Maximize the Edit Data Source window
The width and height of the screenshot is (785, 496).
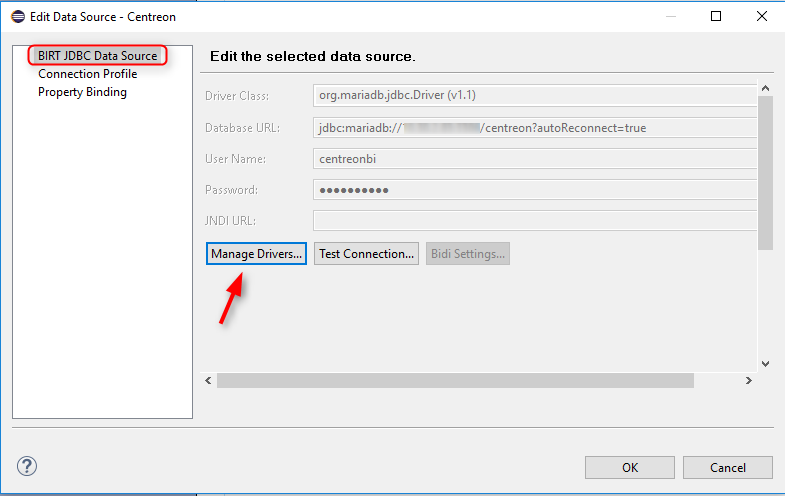click(x=716, y=17)
